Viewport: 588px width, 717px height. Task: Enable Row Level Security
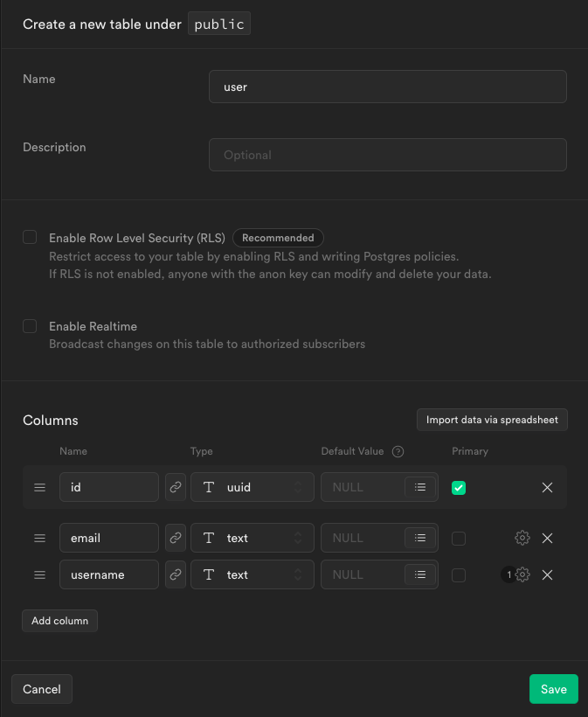coord(29,237)
